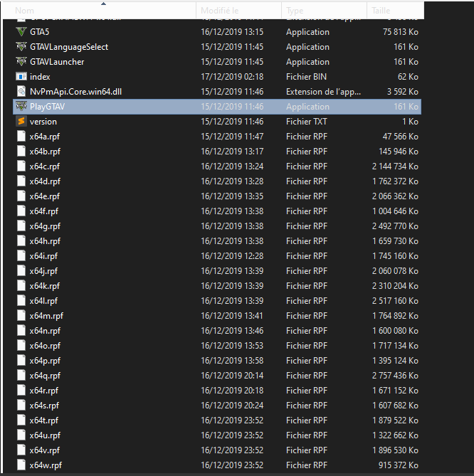Click the Type column header
Image resolution: width=474 pixels, height=476 pixels.
tap(296, 11)
